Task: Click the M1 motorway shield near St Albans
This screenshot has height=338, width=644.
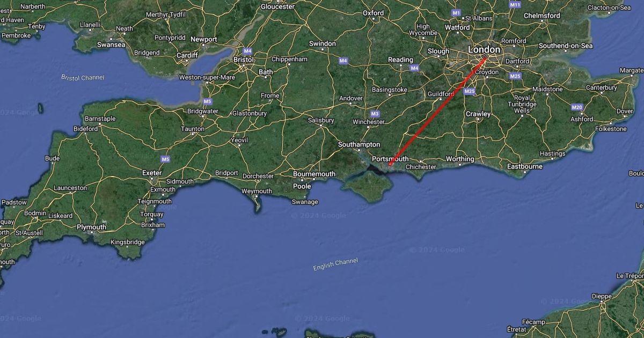Action: click(456, 12)
